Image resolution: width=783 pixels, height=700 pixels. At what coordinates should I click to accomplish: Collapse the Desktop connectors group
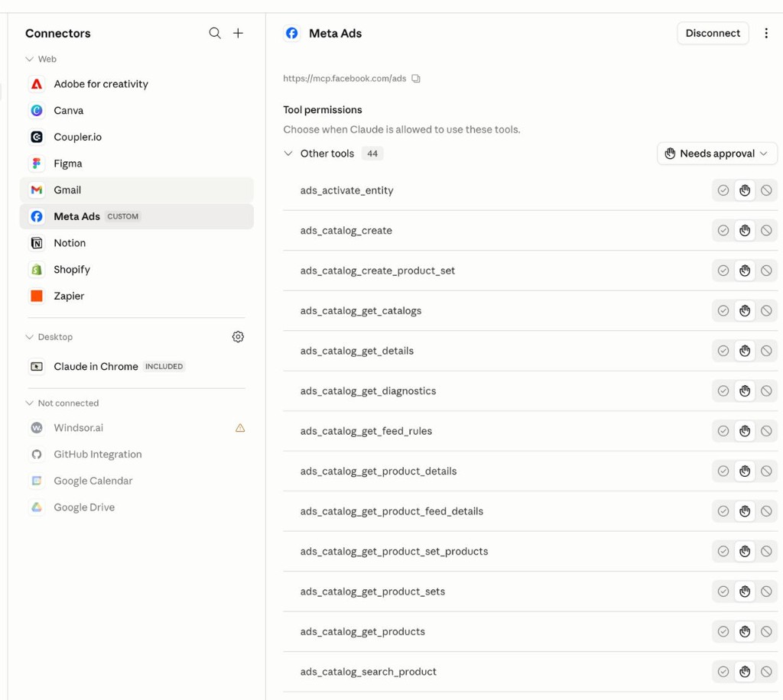[x=30, y=337]
